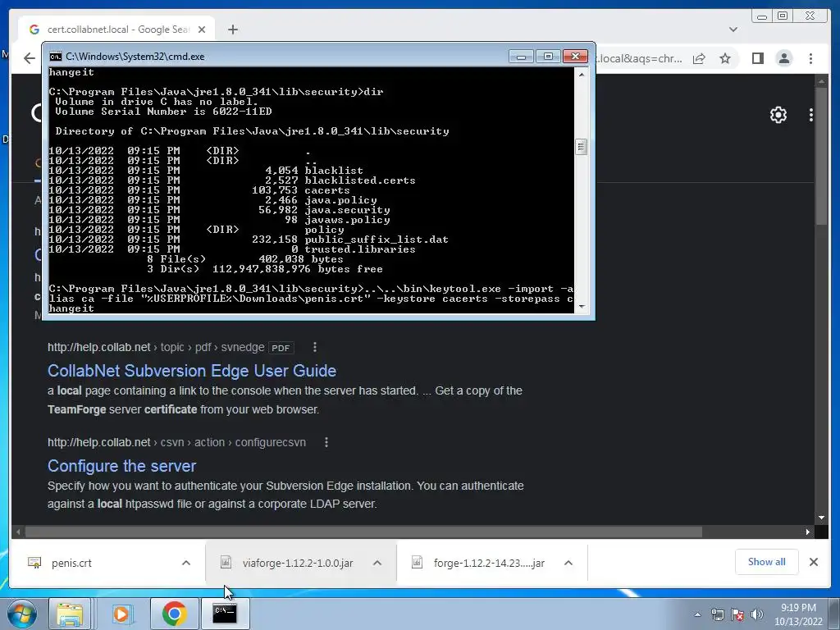Close the downloads bar
Image resolution: width=840 pixels, height=630 pixels.
pos(813,562)
